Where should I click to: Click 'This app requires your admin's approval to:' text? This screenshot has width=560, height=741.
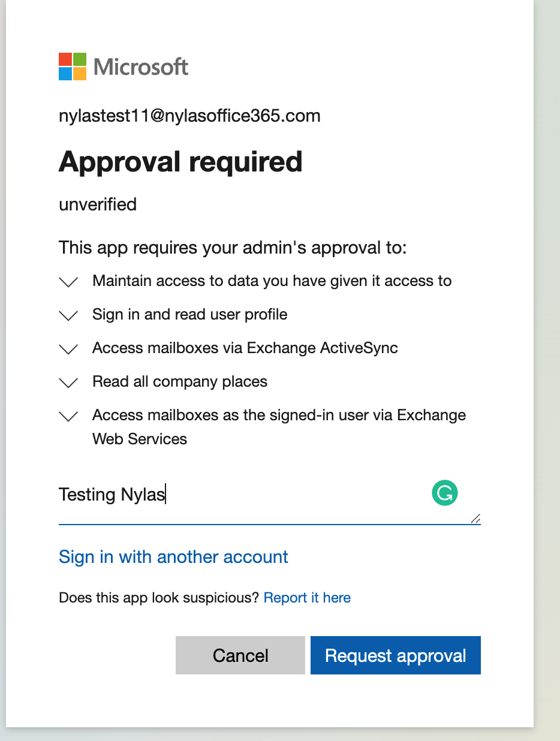[233, 247]
